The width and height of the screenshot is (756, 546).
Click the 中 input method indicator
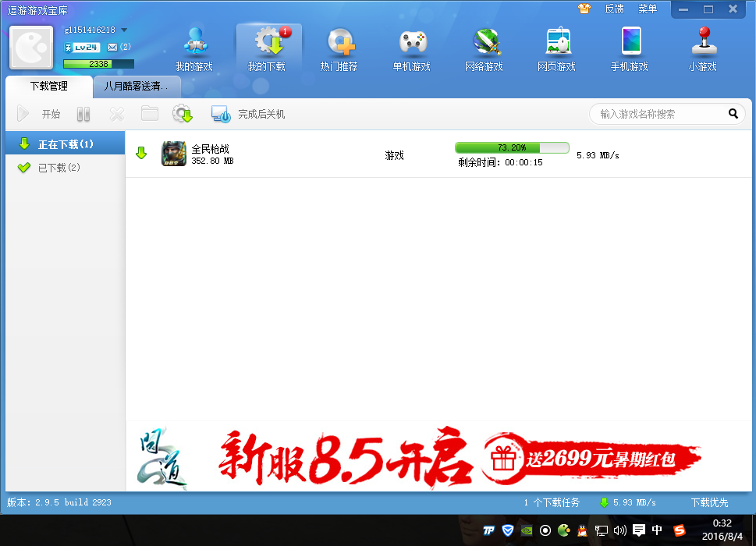tap(657, 530)
